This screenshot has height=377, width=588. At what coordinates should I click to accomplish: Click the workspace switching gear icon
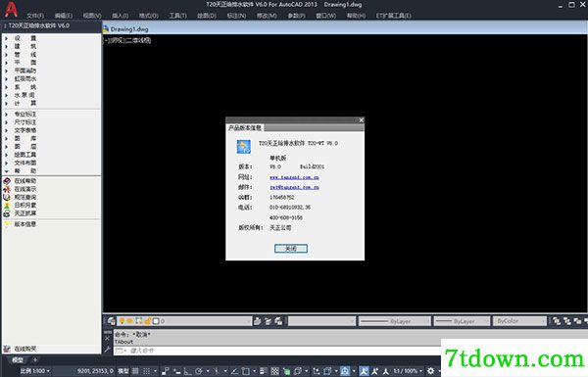point(431,371)
